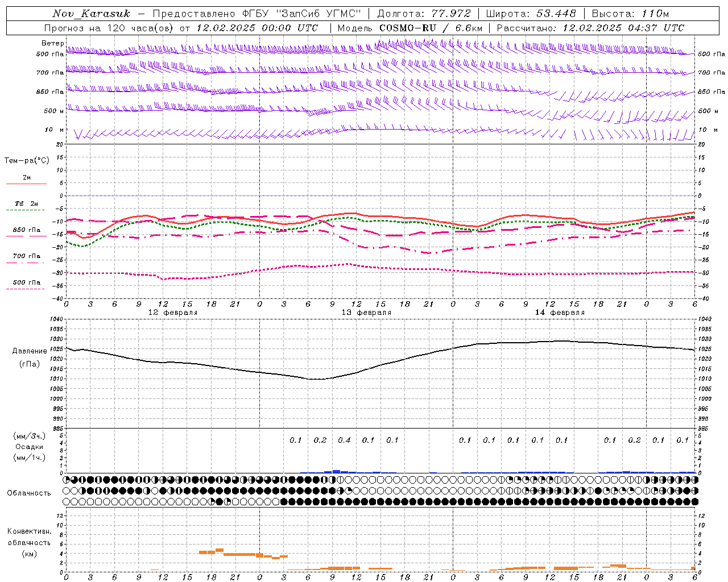
Task: Click the Модель COSMO-RU / 6.6км text
Action: pyautogui.click(x=410, y=28)
